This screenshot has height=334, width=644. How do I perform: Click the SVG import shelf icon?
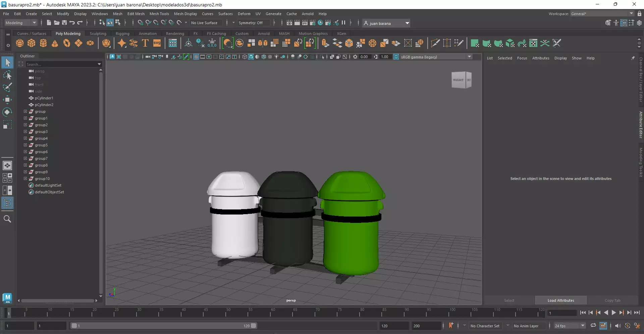(157, 43)
